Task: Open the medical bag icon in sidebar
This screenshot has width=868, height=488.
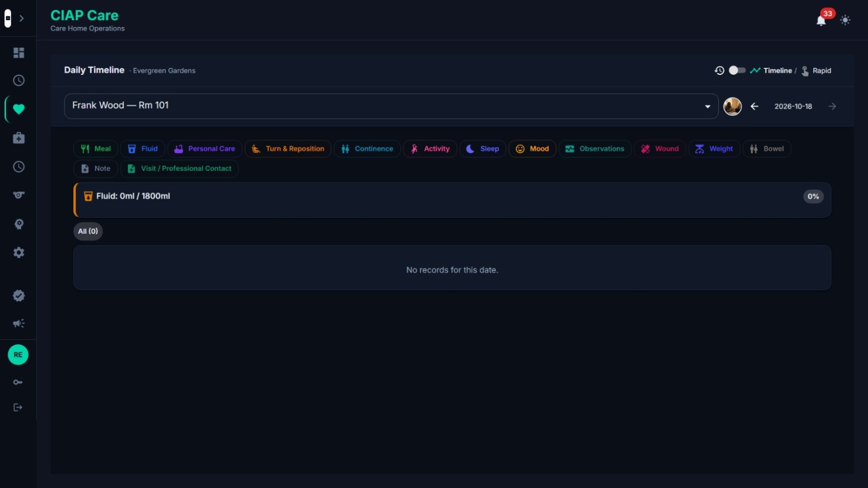Action: point(18,138)
